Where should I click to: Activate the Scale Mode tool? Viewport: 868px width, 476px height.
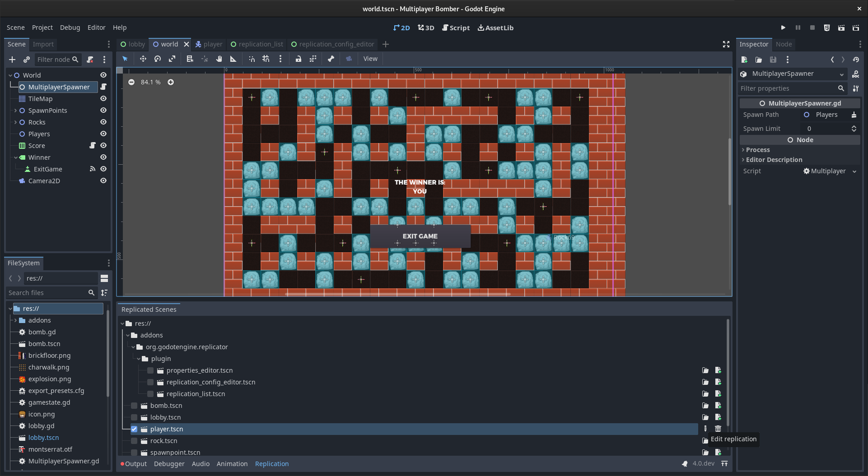(x=172, y=59)
